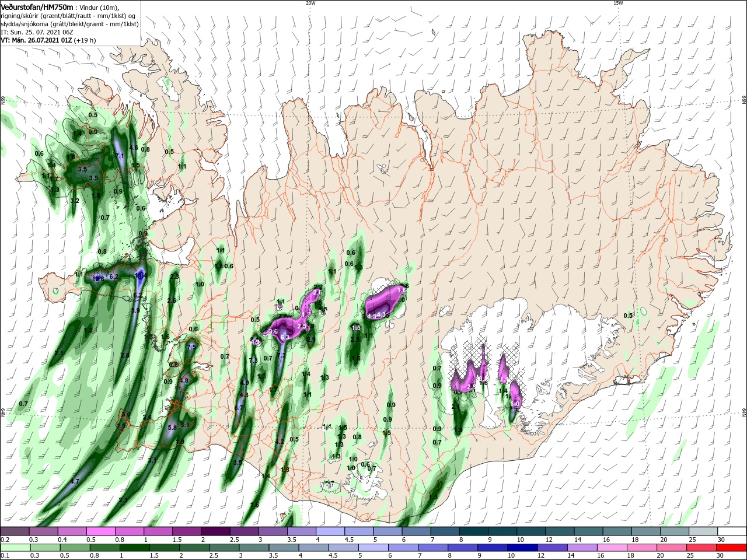Click the Veðurstofan/HM750m map title
747x560 pixels.
(x=37, y=7)
